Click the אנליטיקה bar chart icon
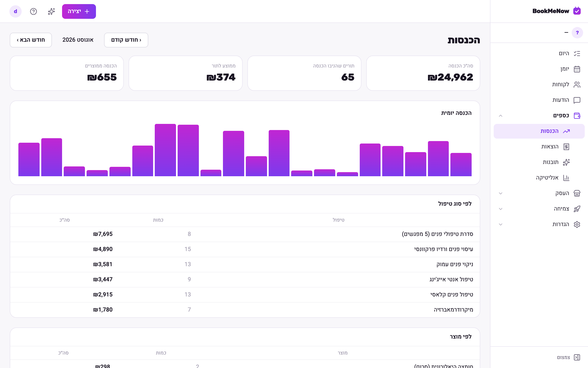This screenshot has width=588, height=368. pos(566,178)
